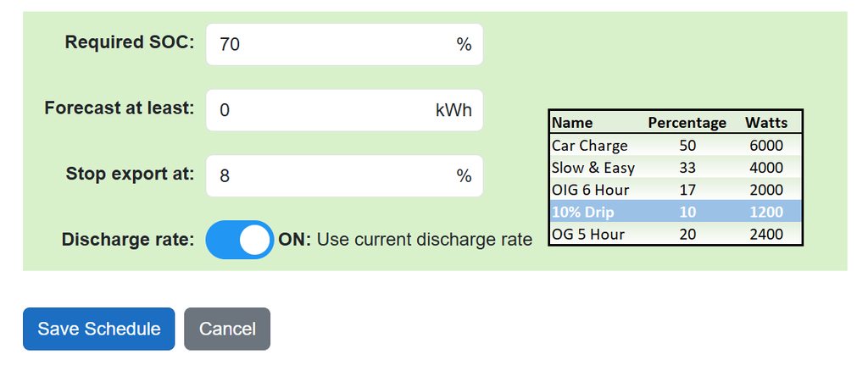Click the Required SOC label
868x371 pixels.
coord(130,42)
